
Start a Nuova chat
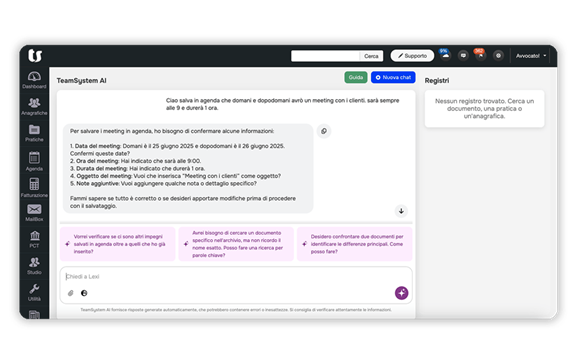point(393,77)
